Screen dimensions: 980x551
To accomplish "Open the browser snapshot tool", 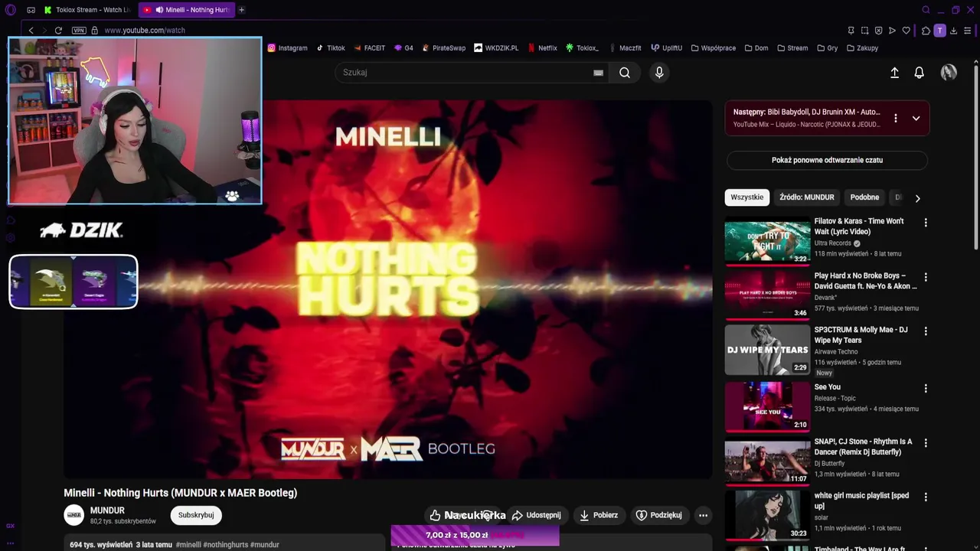I will [864, 31].
